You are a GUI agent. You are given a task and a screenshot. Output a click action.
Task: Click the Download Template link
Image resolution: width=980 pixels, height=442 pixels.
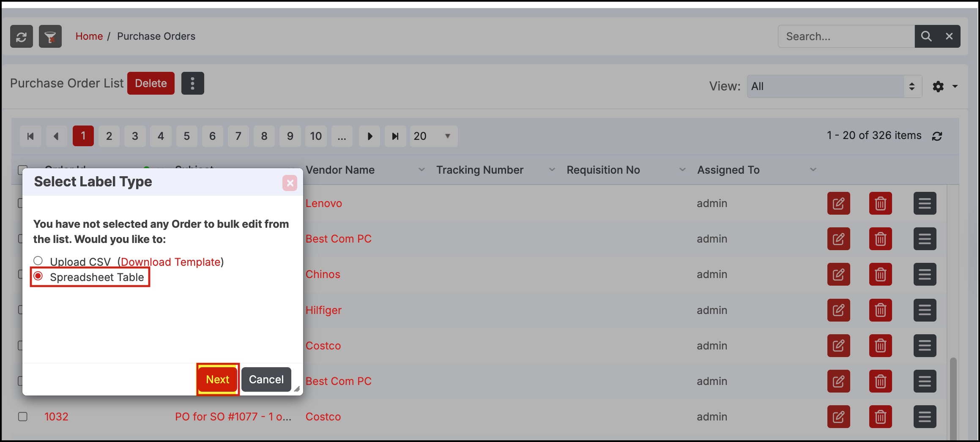(x=171, y=262)
